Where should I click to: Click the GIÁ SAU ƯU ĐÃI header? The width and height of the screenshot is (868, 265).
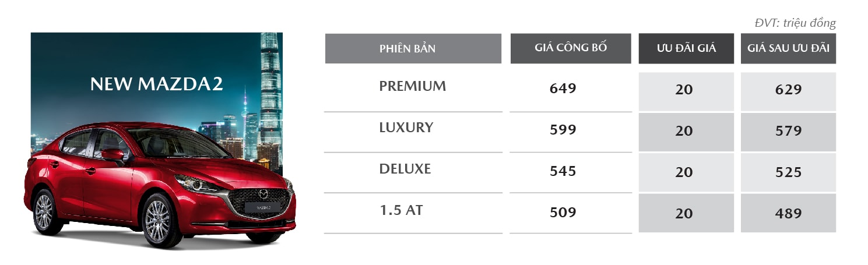pyautogui.click(x=788, y=48)
